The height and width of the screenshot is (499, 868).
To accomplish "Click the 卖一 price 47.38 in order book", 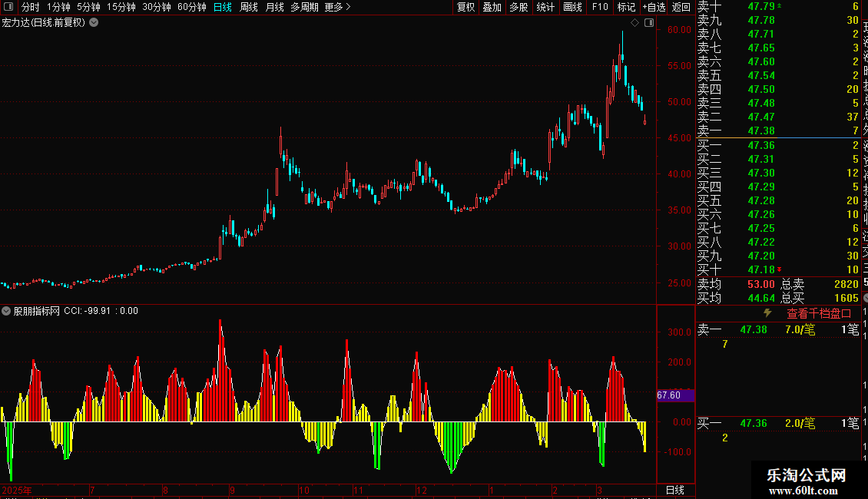I will 761,131.
